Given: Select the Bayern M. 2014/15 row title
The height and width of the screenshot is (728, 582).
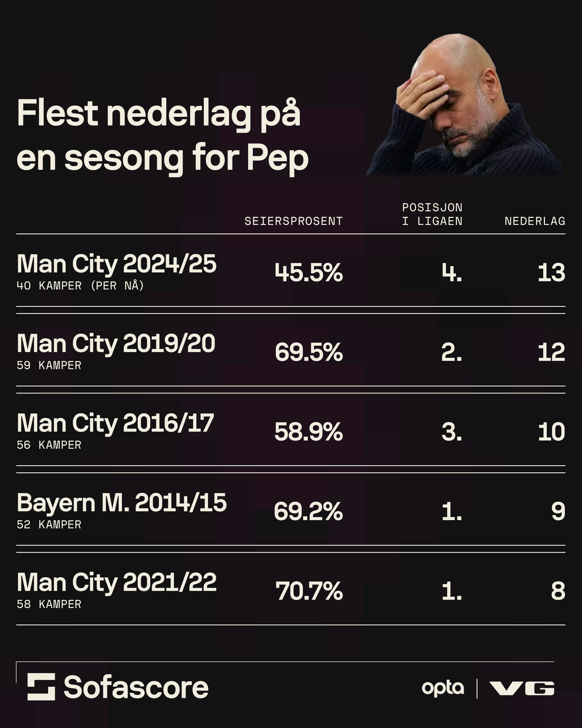Looking at the screenshot, I should point(121,503).
